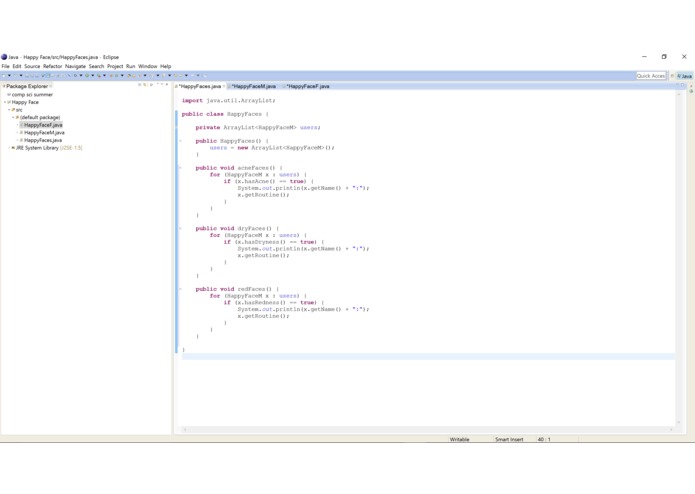
Task: Open the Window menu
Action: pos(148,66)
